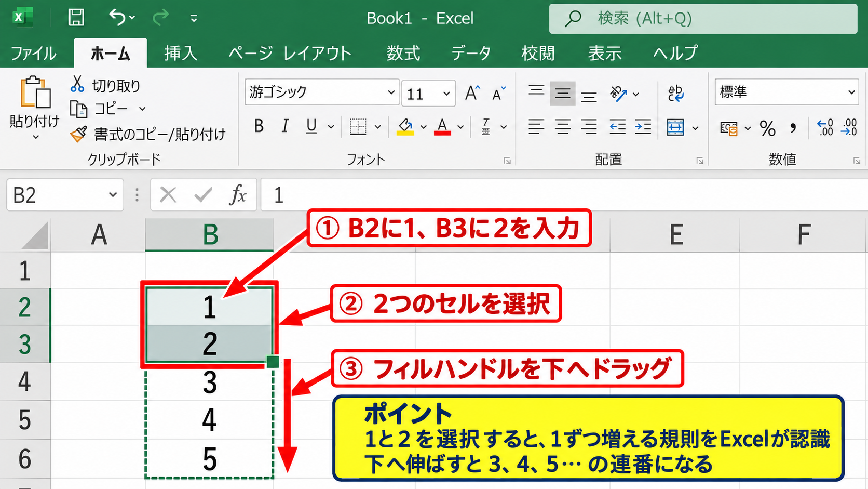Viewport: 868px width, 489px height.
Task: Switch to the ホーム tab
Action: coord(110,53)
